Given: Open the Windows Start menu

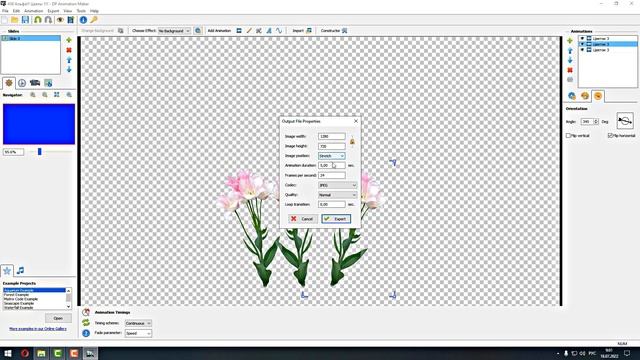Looking at the screenshot, I should [8, 353].
